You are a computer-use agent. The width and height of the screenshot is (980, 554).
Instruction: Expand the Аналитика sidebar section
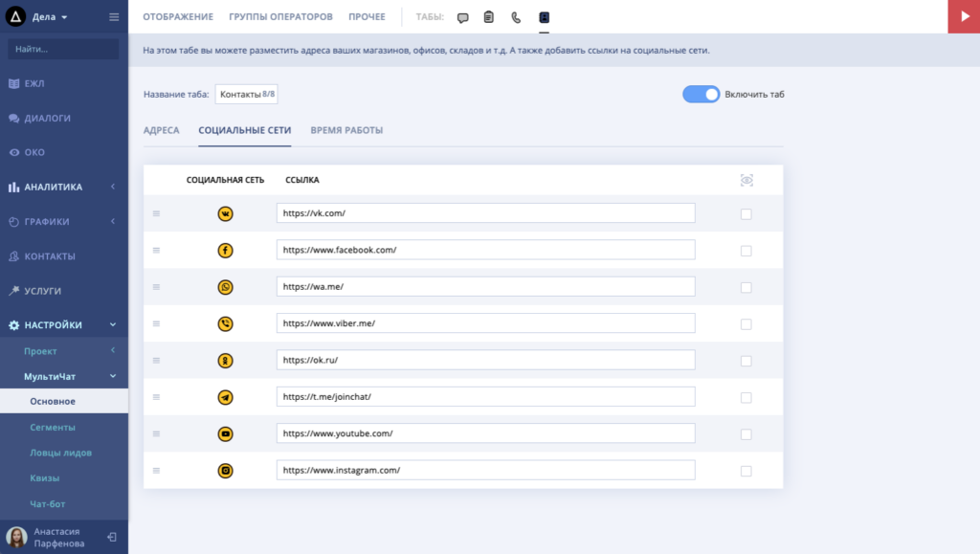click(63, 187)
